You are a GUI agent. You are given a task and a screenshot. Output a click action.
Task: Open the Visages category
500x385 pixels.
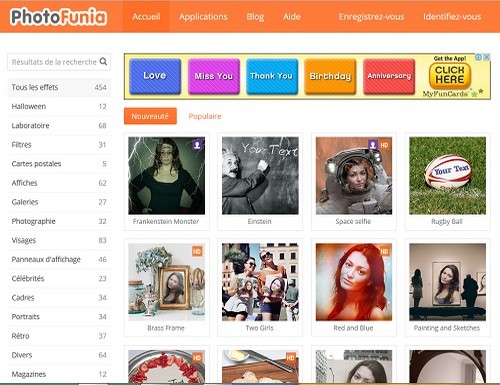coord(59,240)
